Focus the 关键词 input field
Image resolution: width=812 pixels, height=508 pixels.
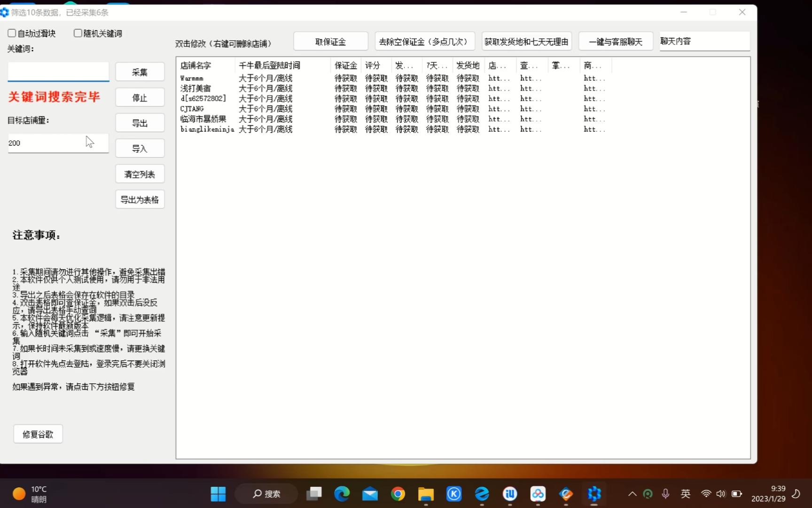click(x=58, y=72)
